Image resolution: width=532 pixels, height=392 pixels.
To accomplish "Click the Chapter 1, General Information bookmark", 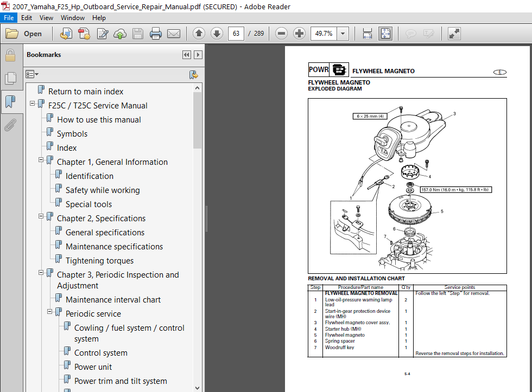I will point(112,162).
